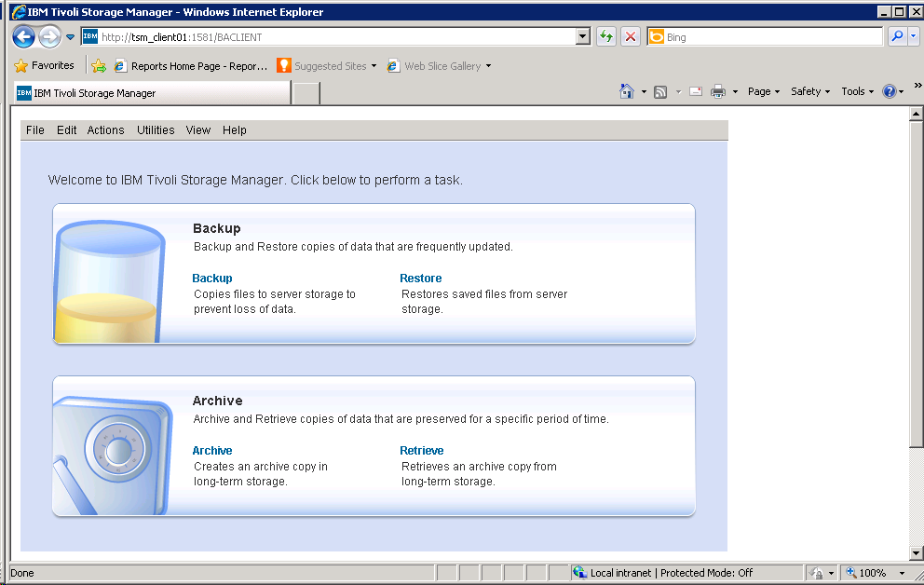The height and width of the screenshot is (585, 924).
Task: Expand the Safety dropdown menu
Action: (810, 91)
